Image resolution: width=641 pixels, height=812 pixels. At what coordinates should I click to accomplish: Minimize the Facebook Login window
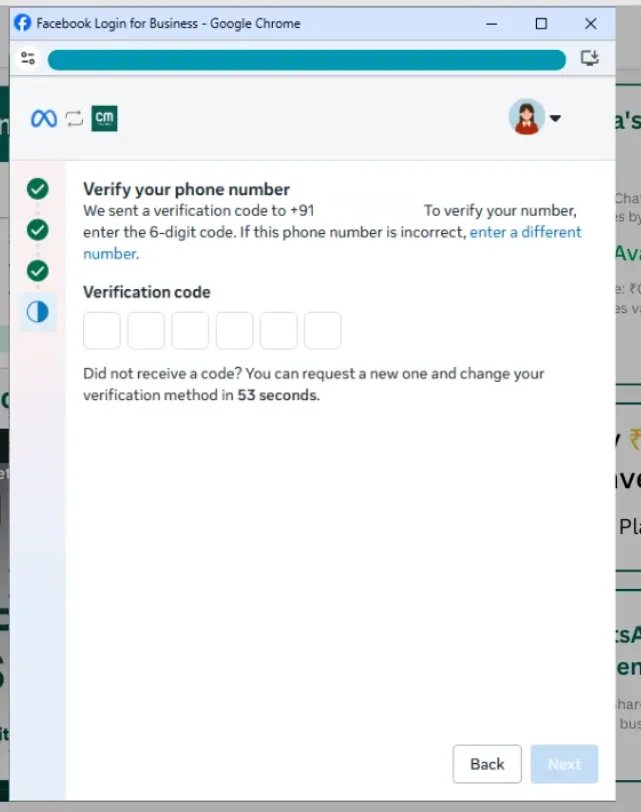pyautogui.click(x=492, y=23)
